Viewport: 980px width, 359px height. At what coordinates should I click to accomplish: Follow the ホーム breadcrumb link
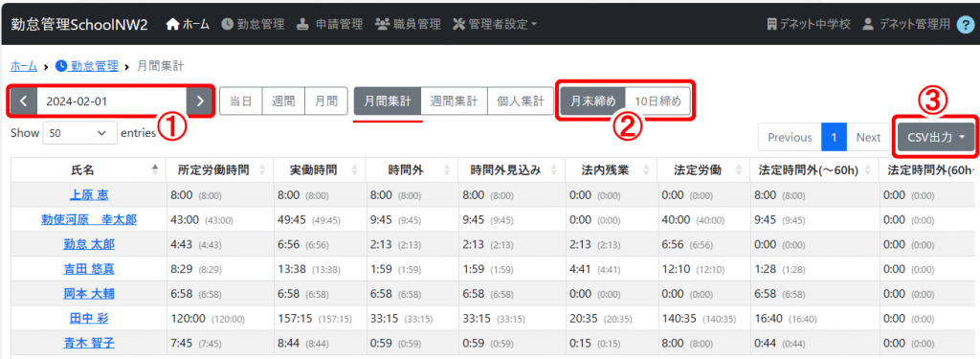pos(24,65)
